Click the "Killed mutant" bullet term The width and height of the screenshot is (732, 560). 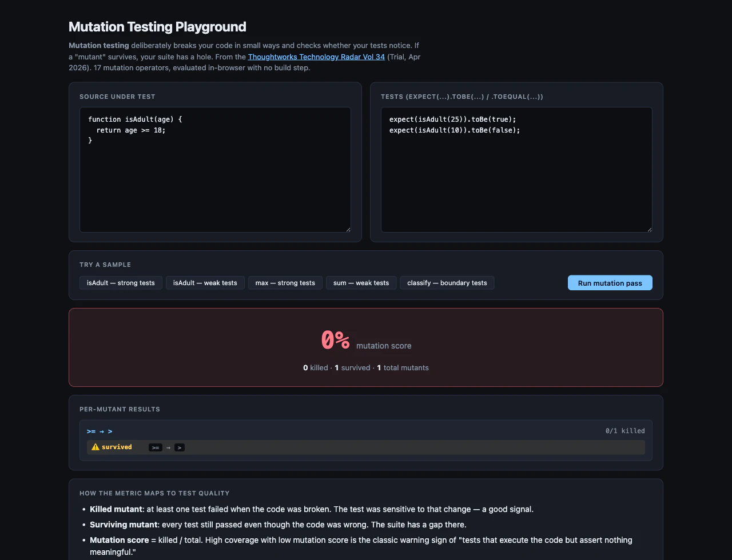coord(116,509)
